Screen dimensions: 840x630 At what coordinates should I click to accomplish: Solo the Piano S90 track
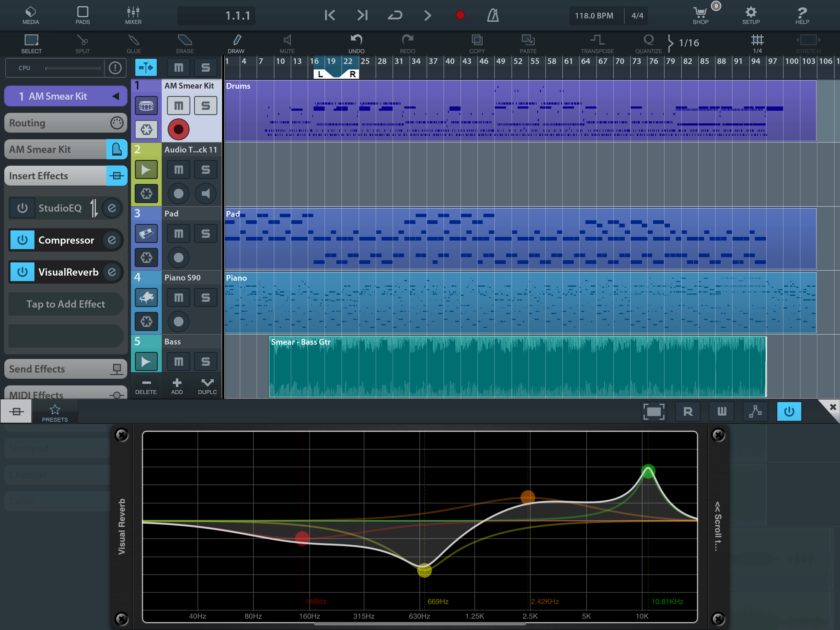point(205,297)
